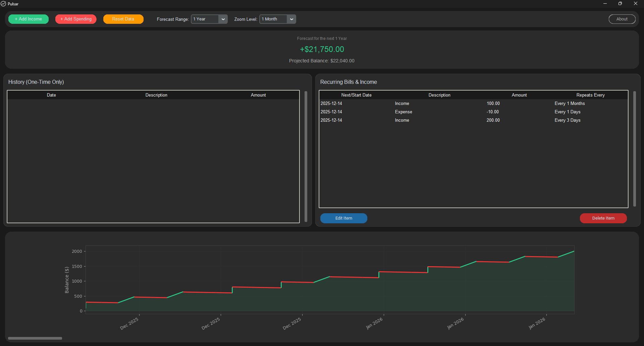Screen dimensions: 644x346
Task: Click the Next/Start Date column header
Action: click(x=356, y=95)
